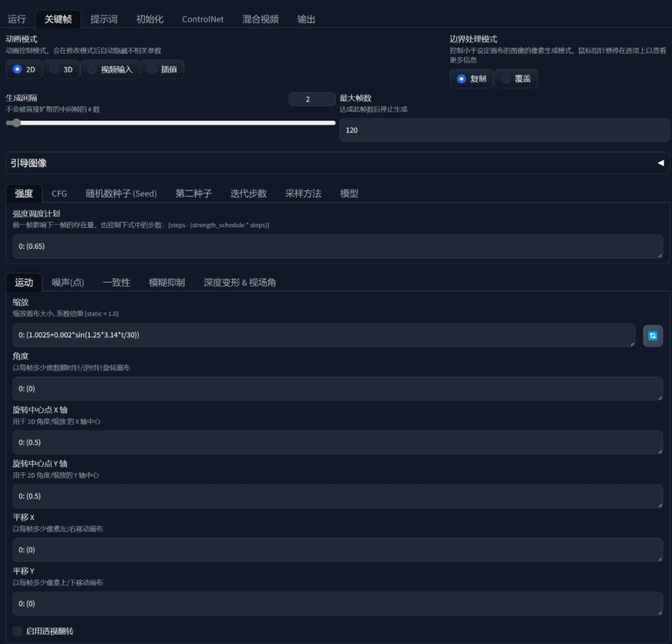This screenshot has width=672, height=644.
Task: Select the 2D animation mode
Action: [24, 70]
